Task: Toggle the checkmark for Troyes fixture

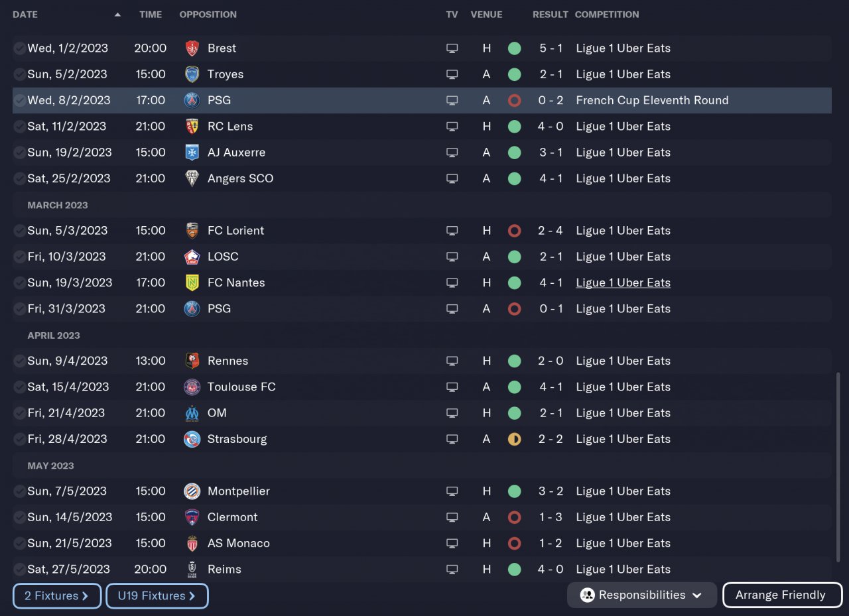Action: click(20, 74)
